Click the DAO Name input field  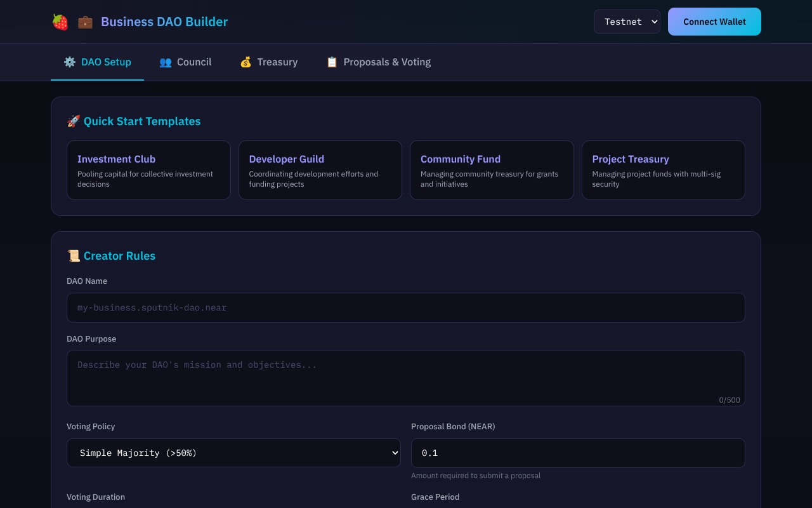[x=406, y=307]
